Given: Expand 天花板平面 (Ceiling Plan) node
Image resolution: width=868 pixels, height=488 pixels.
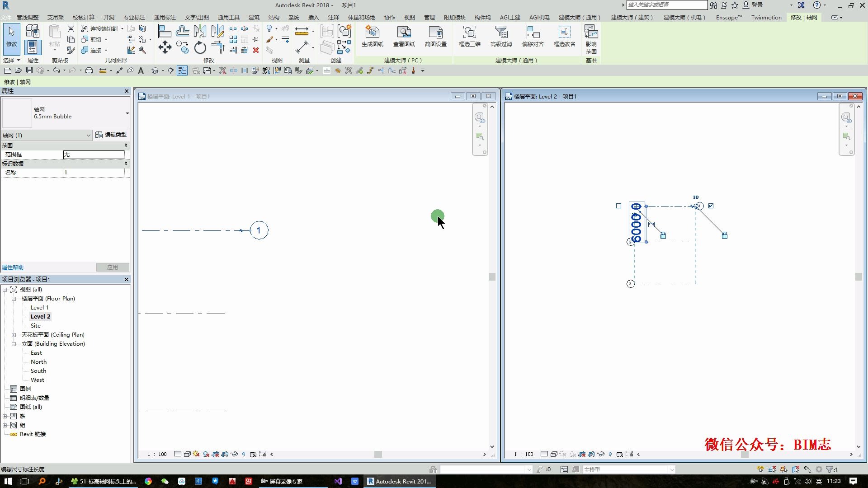Looking at the screenshot, I should click(x=14, y=335).
